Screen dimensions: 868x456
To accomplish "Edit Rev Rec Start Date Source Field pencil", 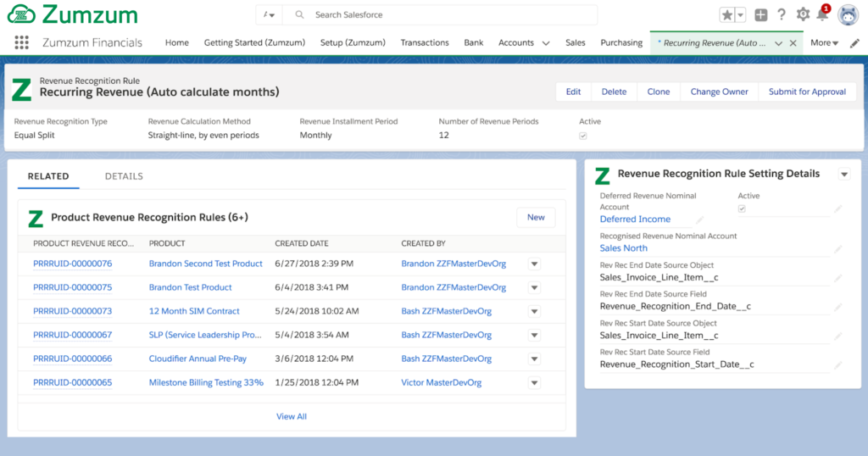I will 838,364.
